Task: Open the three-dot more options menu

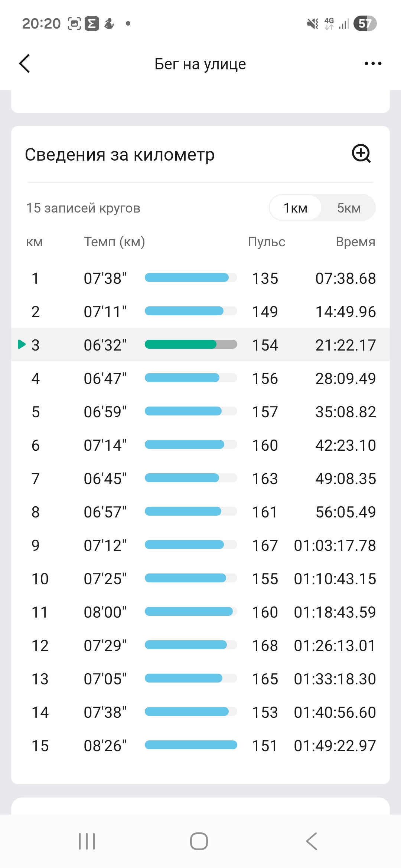Action: click(x=373, y=64)
